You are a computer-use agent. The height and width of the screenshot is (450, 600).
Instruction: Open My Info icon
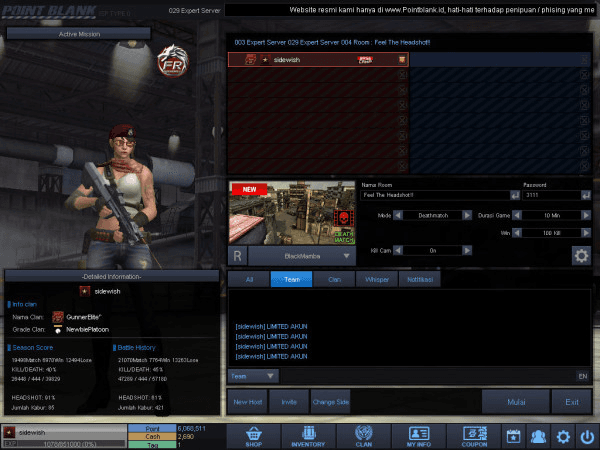(419, 436)
